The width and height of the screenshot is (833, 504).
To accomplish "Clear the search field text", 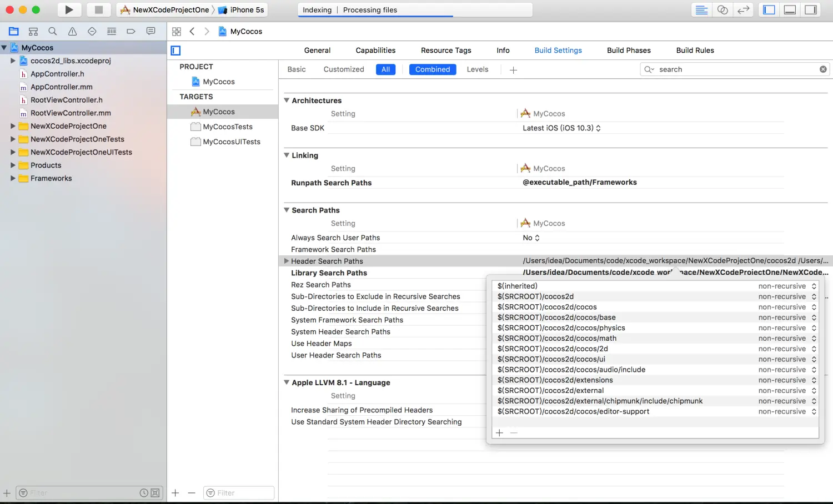I will [823, 69].
